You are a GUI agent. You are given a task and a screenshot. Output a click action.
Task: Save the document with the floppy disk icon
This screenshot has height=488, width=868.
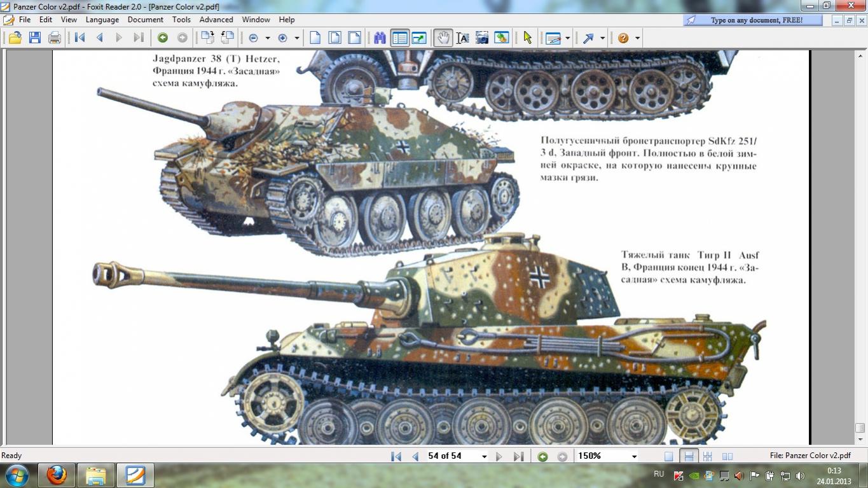[x=35, y=38]
